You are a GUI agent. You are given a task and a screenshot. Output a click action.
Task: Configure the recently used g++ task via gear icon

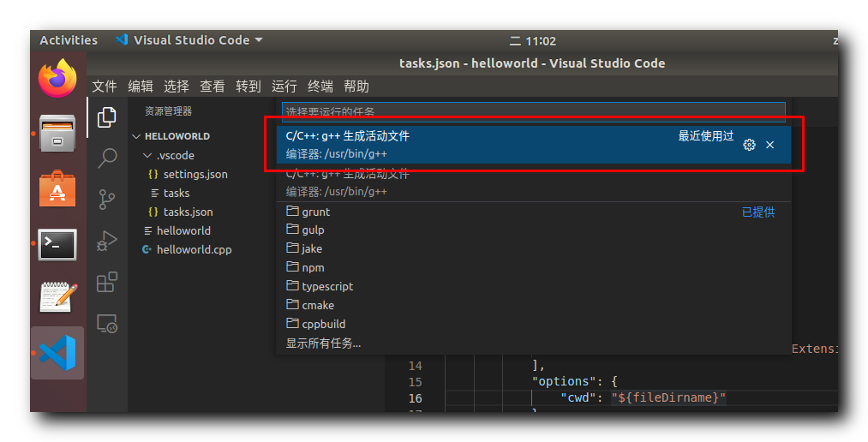[749, 145]
